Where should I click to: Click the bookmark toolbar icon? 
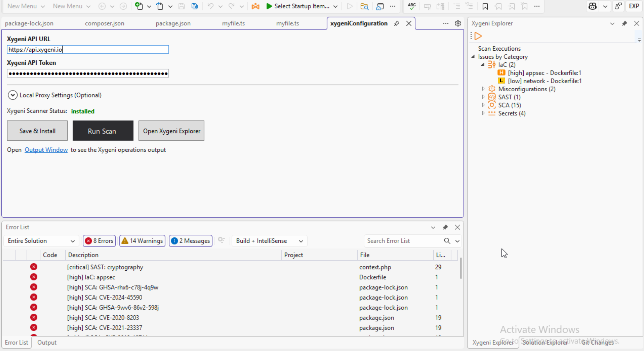[x=485, y=6]
